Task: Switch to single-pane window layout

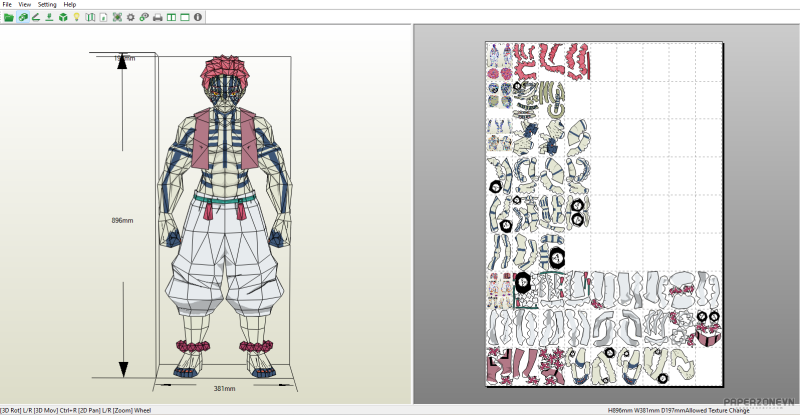Action: [x=183, y=17]
